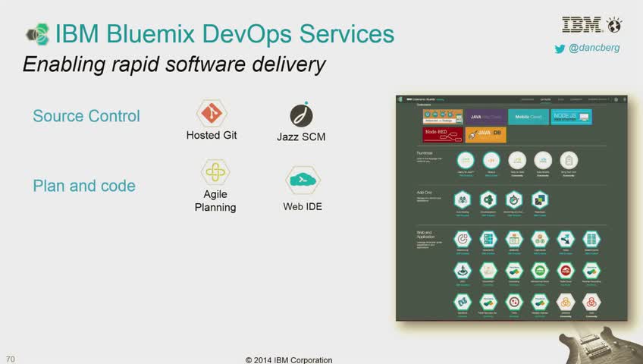Click the Bluemix logo in catalog header
Screen dimensions: 643x364
[400, 99]
